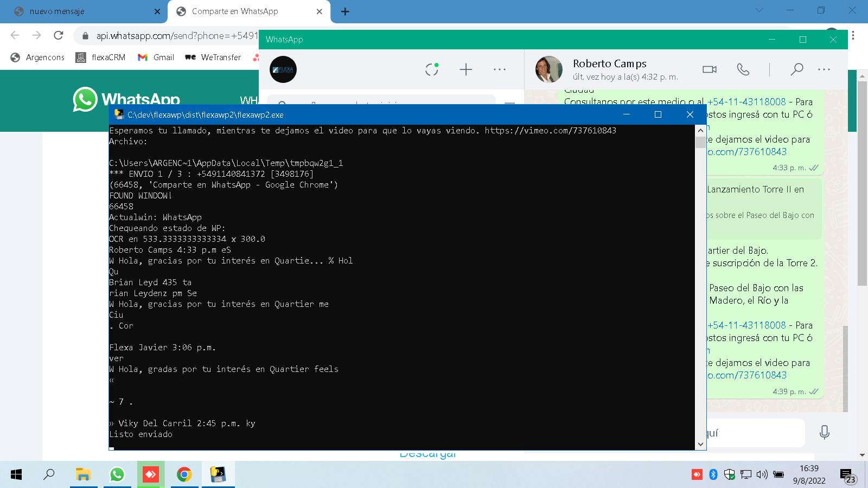Open vimeo link in 4:33 p. m. message
Viewport: 868px width, 488px height.
click(x=746, y=152)
